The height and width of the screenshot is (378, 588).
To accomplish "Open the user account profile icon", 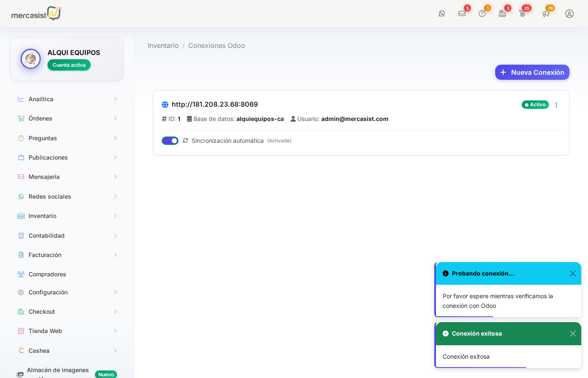I will tap(569, 13).
